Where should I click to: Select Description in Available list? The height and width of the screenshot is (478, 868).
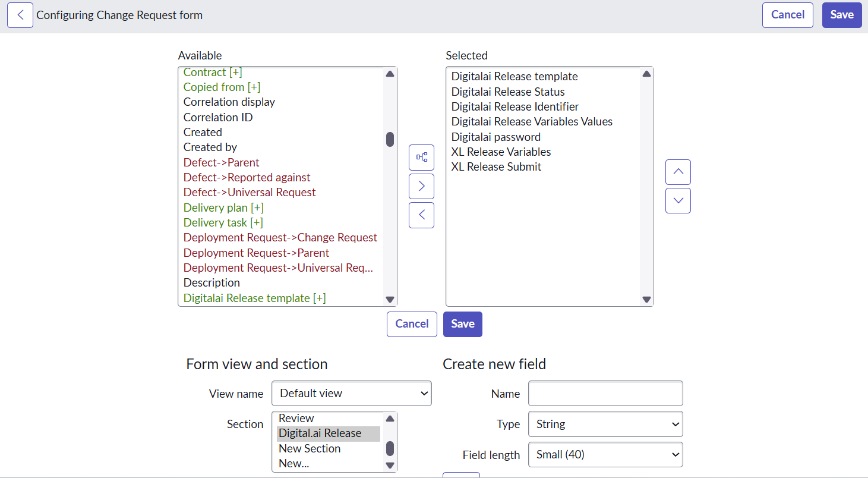tap(212, 282)
